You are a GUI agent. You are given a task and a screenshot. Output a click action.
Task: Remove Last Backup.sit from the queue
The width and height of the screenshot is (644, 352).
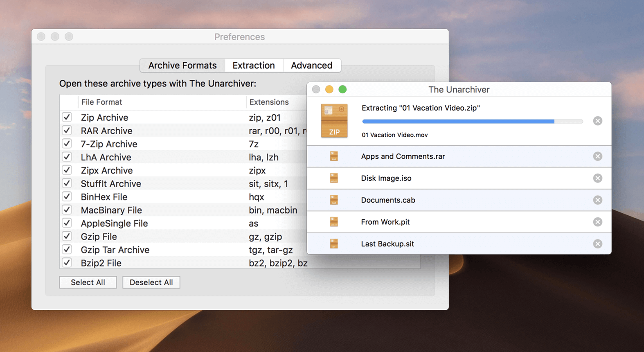pyautogui.click(x=597, y=244)
